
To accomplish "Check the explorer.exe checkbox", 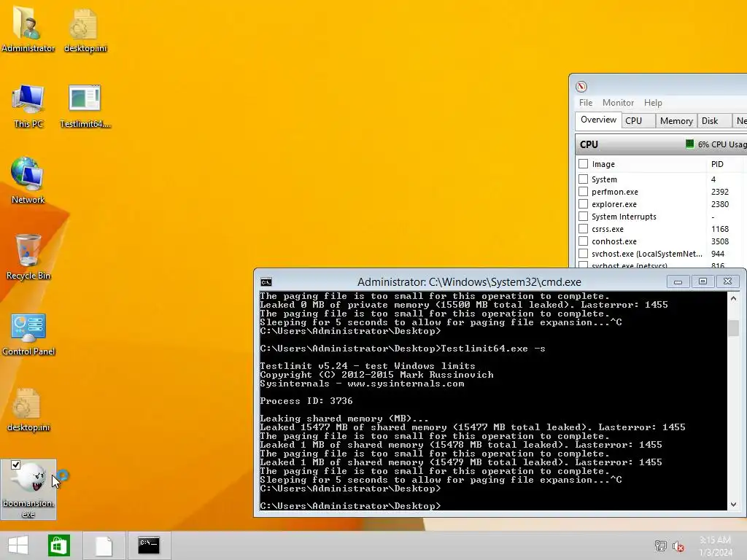I will [583, 204].
